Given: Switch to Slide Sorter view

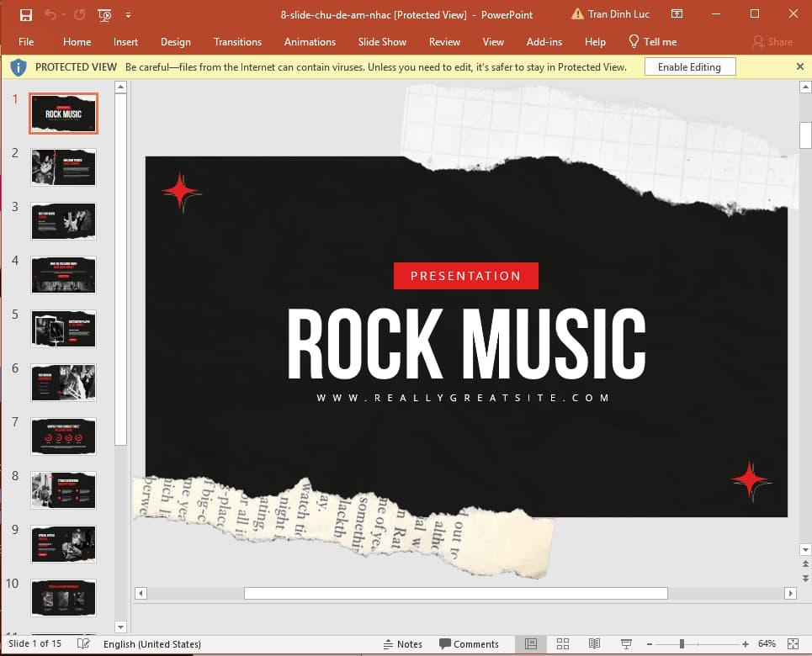Looking at the screenshot, I should point(563,644).
